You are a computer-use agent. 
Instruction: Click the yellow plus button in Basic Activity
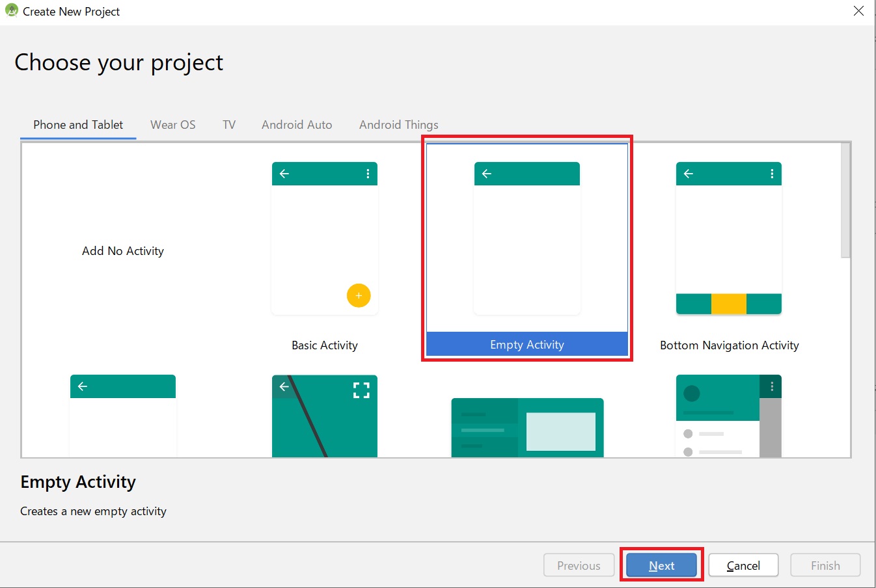359,295
